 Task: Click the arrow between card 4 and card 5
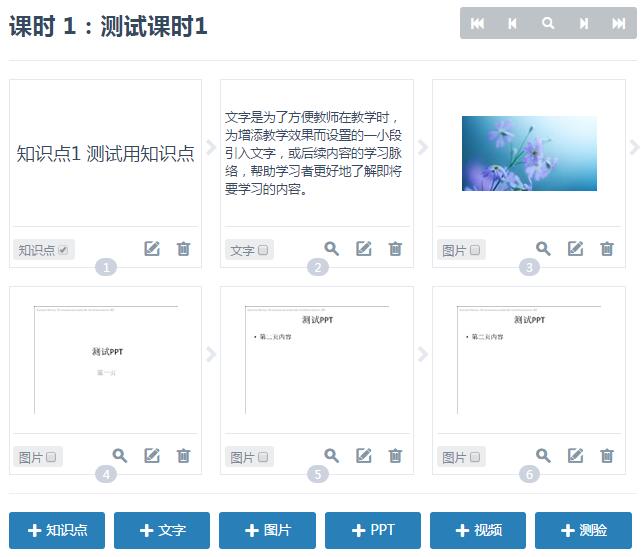(211, 354)
